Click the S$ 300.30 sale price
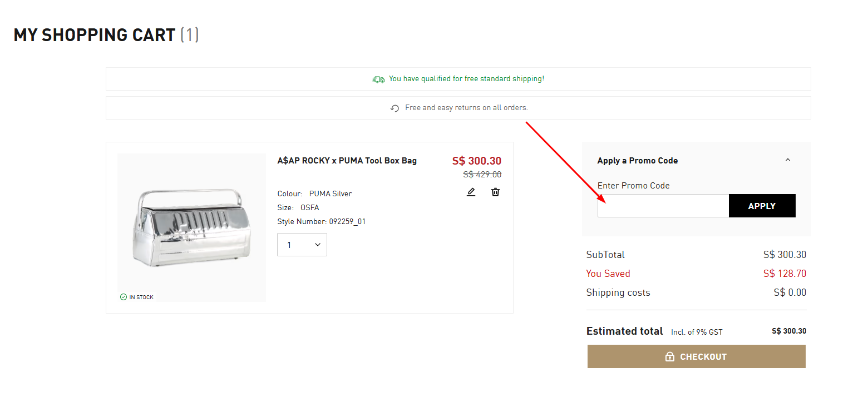This screenshot has width=868, height=402. [476, 161]
